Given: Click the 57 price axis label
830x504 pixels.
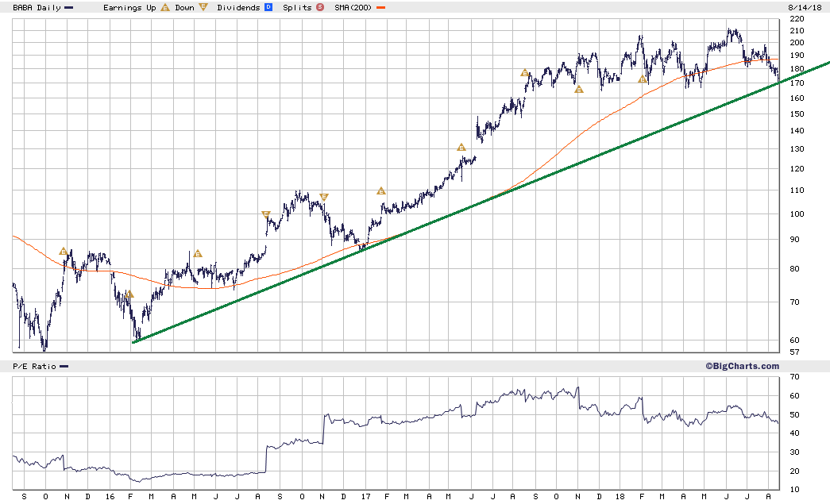Looking at the screenshot, I should (x=794, y=352).
